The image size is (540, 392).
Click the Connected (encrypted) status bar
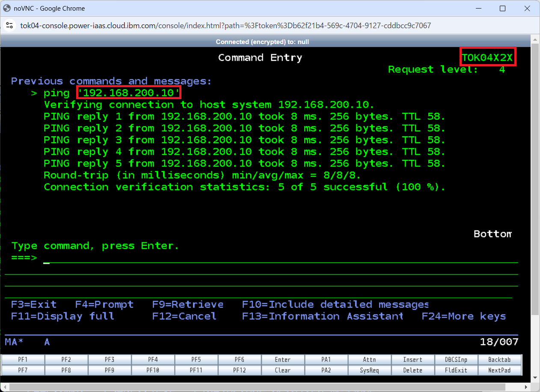[262, 42]
